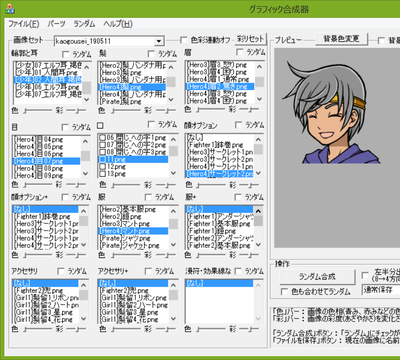Select [Fighter1]鉢巻.png in 顔オプション+ list
The width and height of the screenshot is (400, 360).
point(46,217)
